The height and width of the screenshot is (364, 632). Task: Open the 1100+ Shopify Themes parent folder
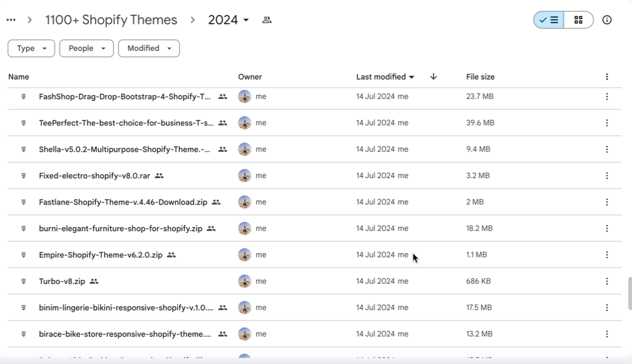111,20
